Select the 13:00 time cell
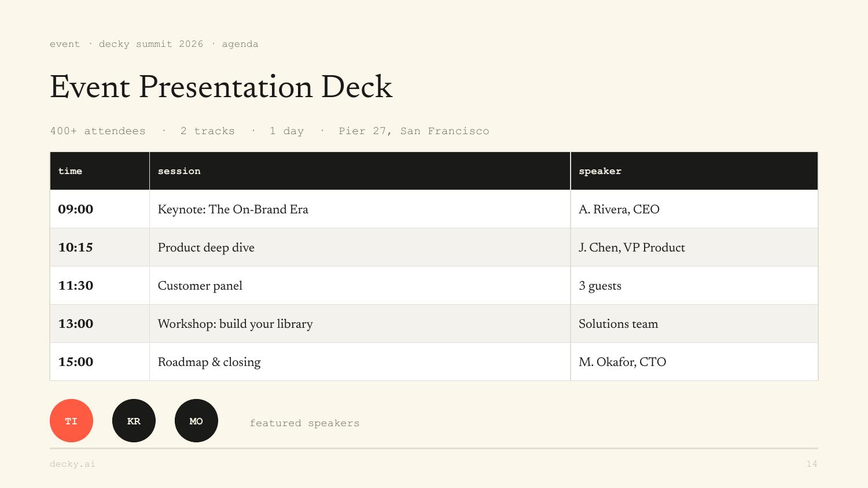 pos(100,324)
